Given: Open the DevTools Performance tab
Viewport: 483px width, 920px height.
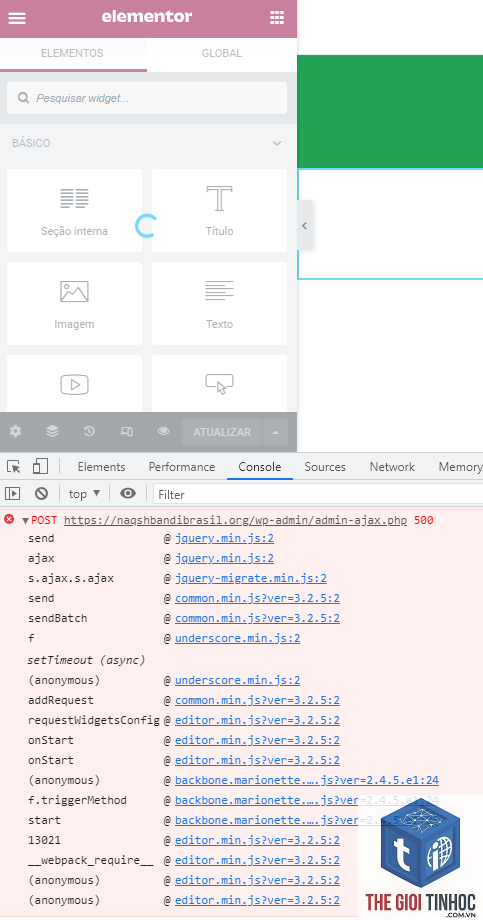Looking at the screenshot, I should (182, 467).
